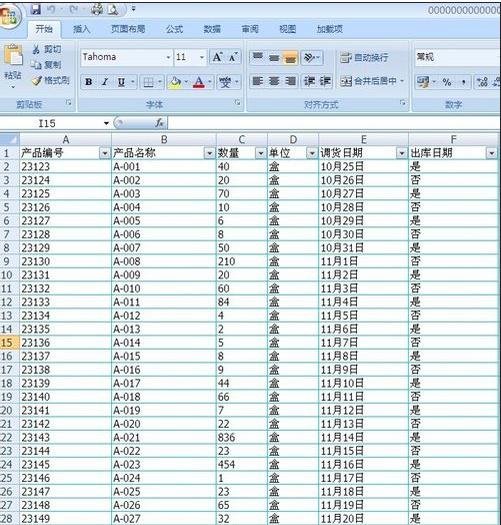Switch to the 审阅 ribbon tab

click(250, 29)
